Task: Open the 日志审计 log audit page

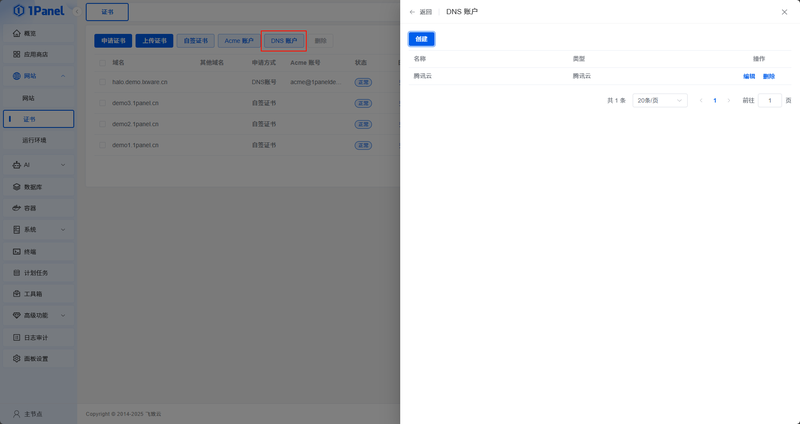Action: pyautogui.click(x=39, y=337)
